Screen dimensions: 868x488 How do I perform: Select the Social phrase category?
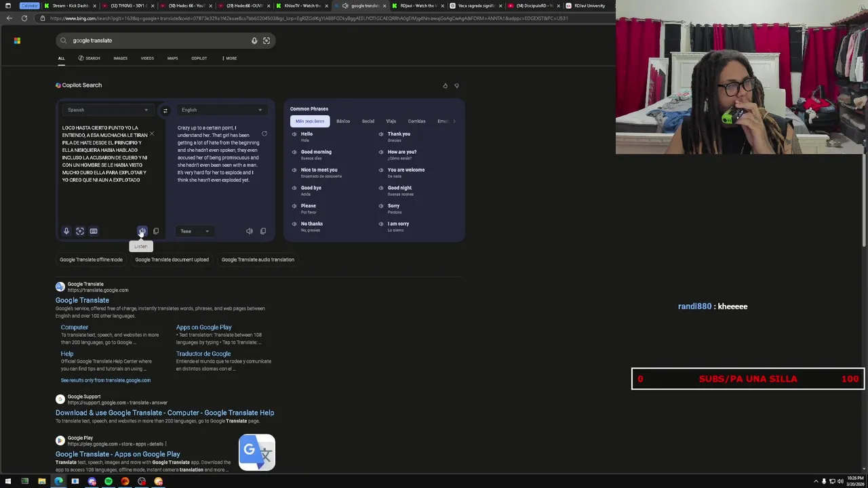tap(368, 121)
